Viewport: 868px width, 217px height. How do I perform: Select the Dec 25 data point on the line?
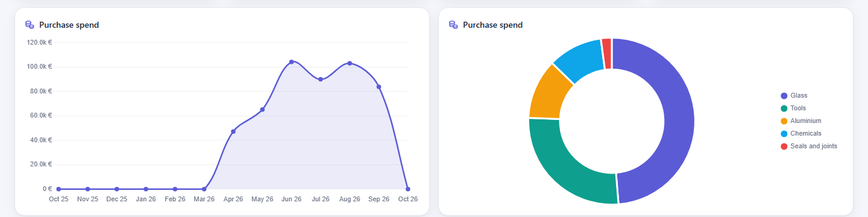[x=117, y=189]
